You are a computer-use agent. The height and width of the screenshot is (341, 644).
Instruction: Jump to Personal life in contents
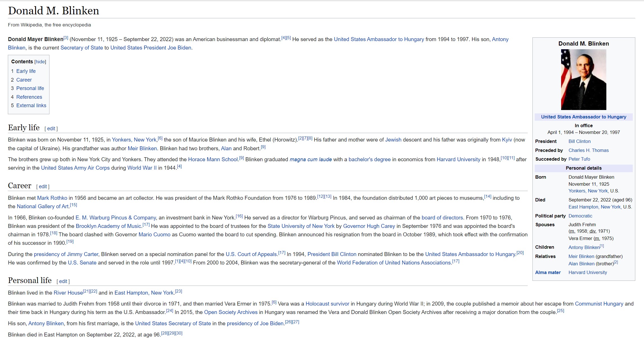[x=30, y=88]
